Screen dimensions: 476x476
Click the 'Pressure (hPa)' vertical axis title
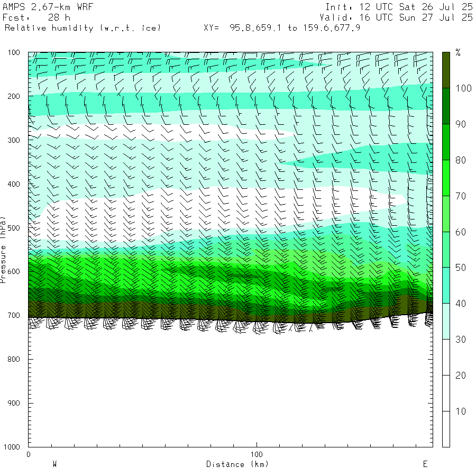[3, 250]
